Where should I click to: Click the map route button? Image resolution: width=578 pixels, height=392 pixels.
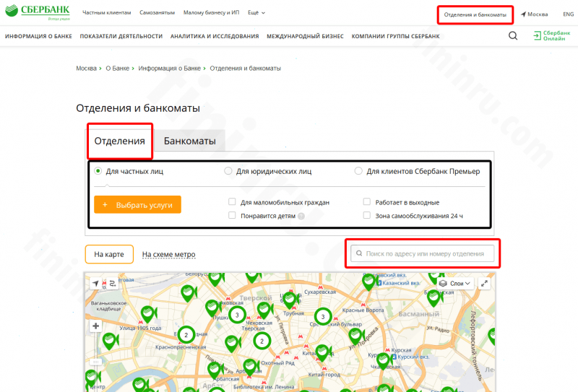coord(113,283)
